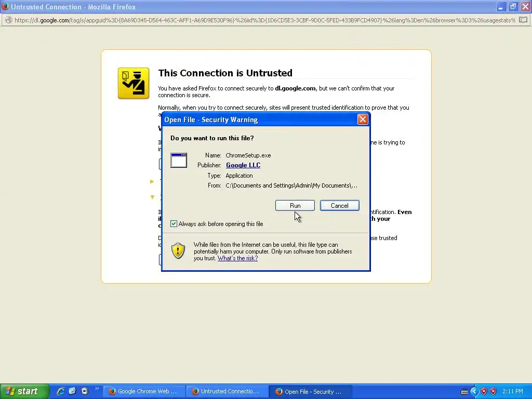Viewport: 532px width, 399px height.
Task: Expand quick launch overflow chevron
Action: [x=97, y=389]
